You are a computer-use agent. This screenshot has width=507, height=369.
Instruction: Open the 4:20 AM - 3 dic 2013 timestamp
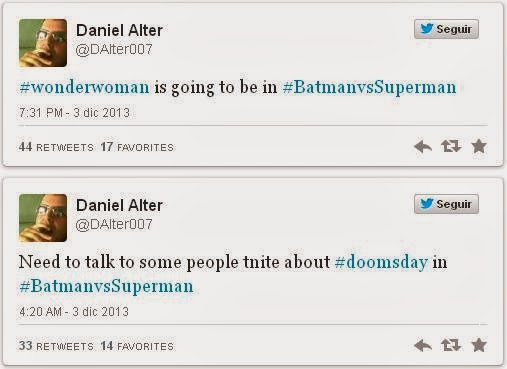74,312
